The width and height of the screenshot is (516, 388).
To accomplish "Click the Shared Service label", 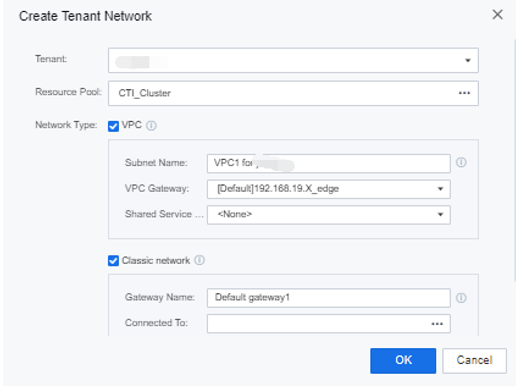I will click(x=164, y=214).
